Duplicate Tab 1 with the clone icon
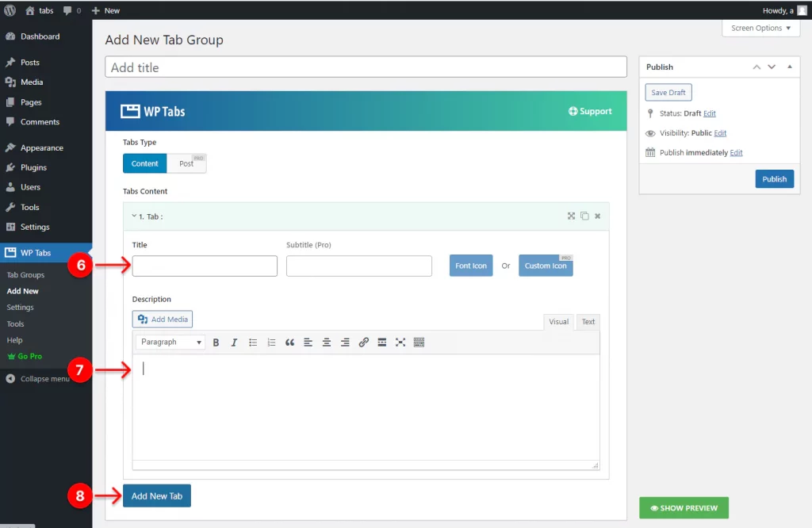This screenshot has height=528, width=812. (584, 216)
